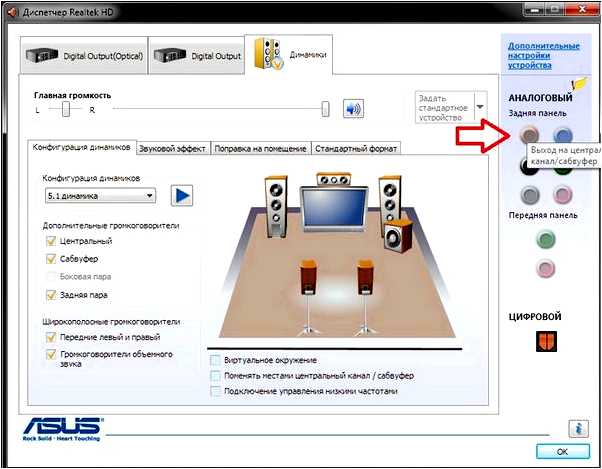The height and width of the screenshot is (469, 602).
Task: Click the front right speaker in room
Action: tap(389, 200)
